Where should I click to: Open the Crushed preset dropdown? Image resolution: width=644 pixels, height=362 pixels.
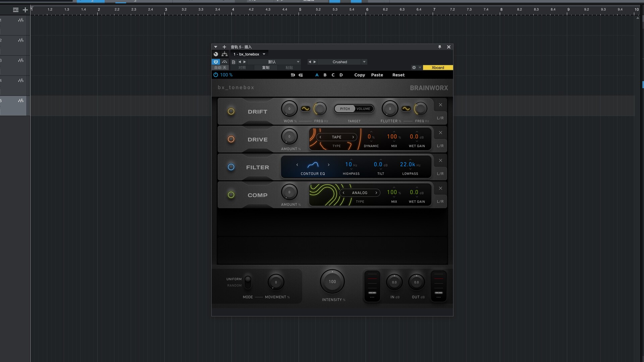[364, 62]
